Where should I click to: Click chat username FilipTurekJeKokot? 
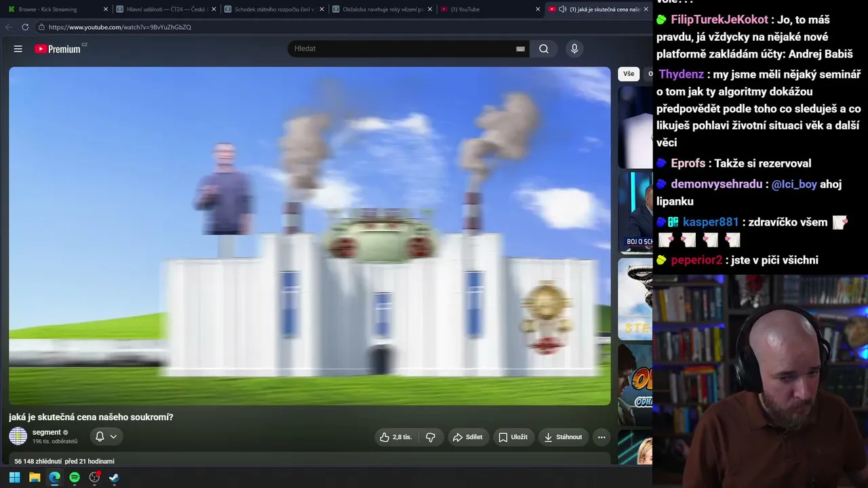(719, 20)
